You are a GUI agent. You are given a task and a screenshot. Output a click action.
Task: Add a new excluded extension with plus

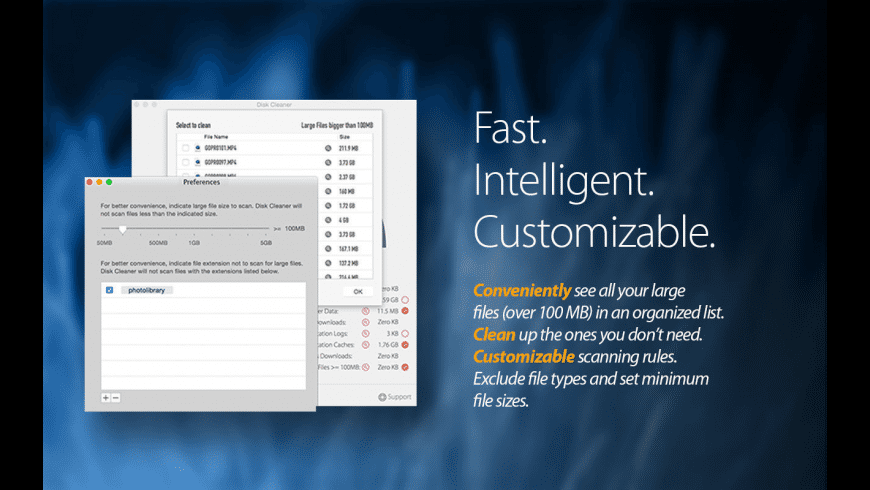click(x=105, y=398)
